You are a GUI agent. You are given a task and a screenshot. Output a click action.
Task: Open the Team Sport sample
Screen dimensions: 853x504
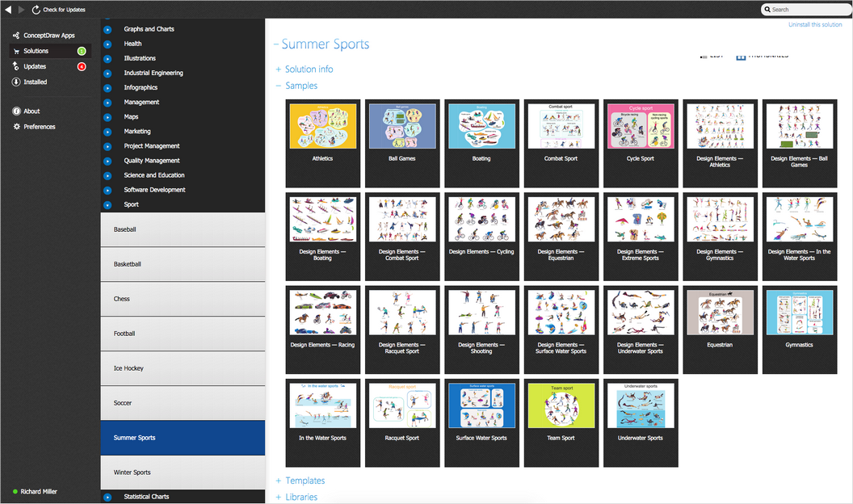click(x=561, y=422)
